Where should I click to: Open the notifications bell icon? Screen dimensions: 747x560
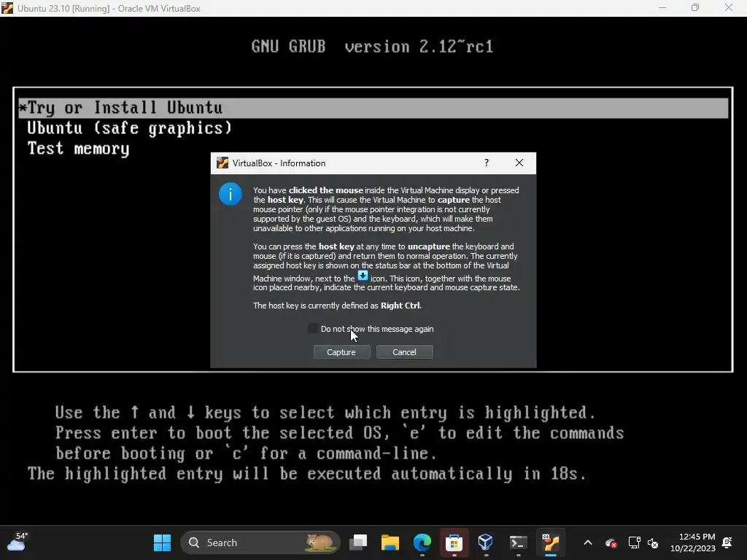point(727,542)
